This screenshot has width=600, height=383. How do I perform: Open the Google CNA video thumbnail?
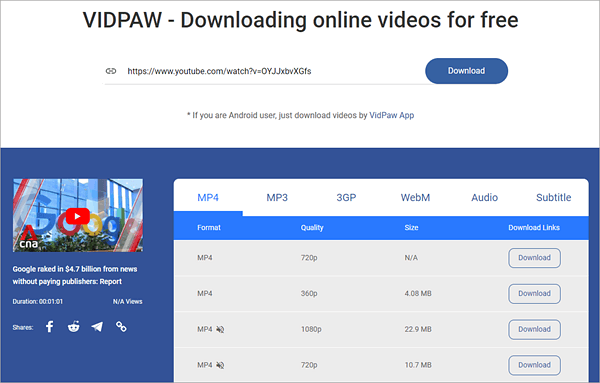[78, 215]
